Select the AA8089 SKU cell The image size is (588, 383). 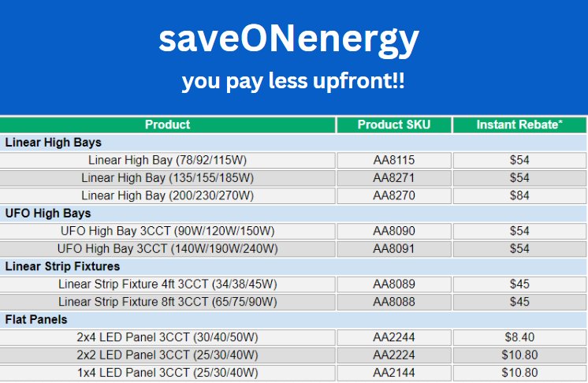(394, 284)
